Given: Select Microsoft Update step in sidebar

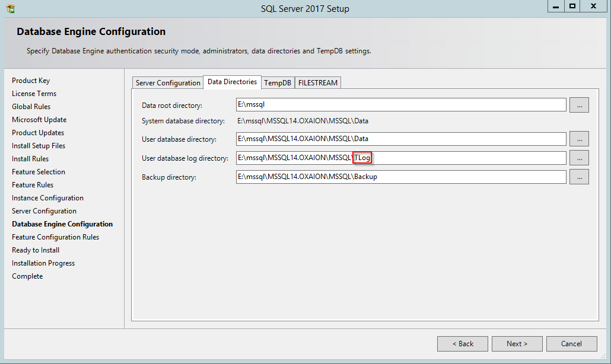Looking at the screenshot, I should (x=39, y=120).
